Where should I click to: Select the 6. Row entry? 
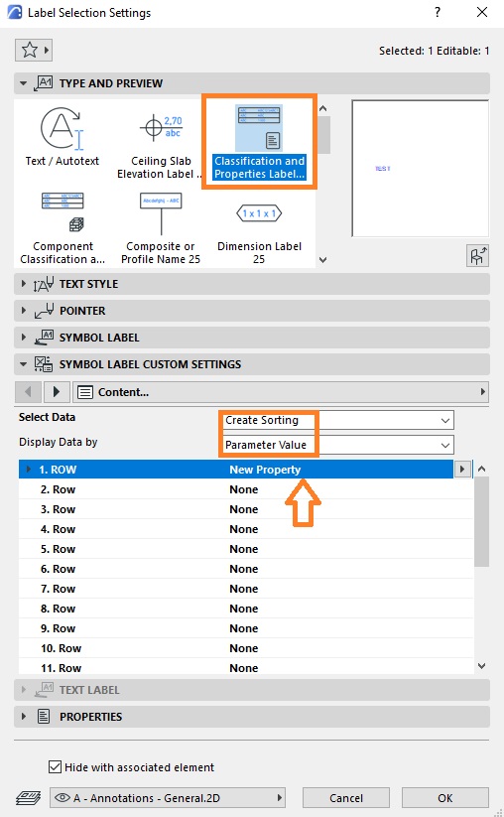[x=246, y=569]
